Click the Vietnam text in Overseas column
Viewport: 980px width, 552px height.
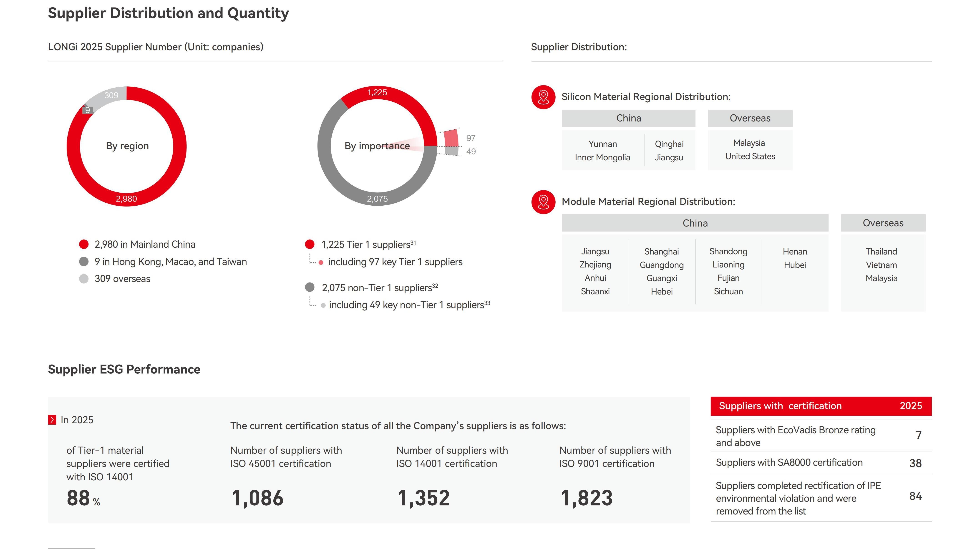pos(881,265)
